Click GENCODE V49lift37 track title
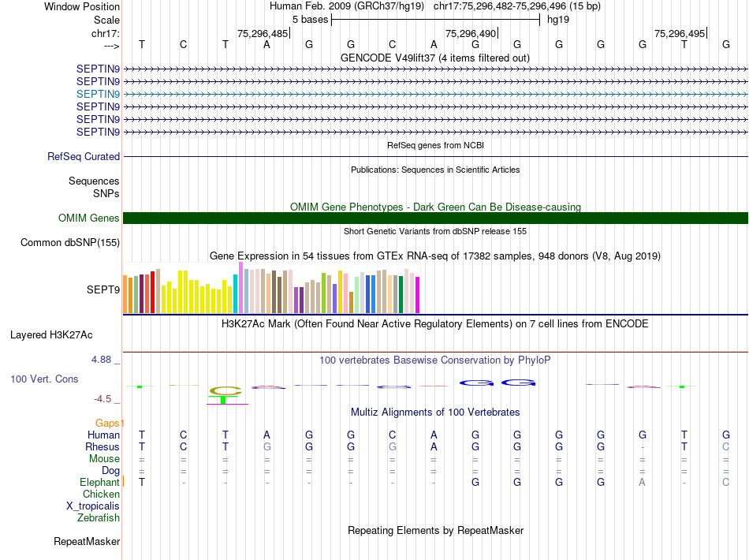 435,58
